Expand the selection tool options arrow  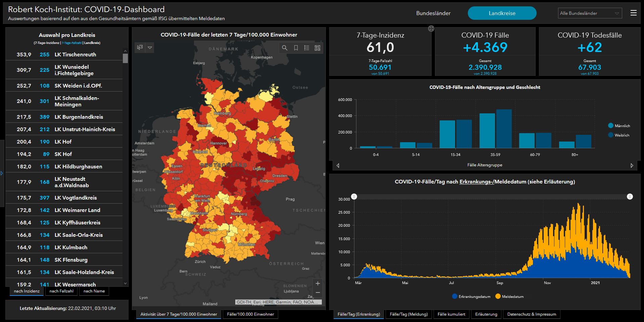click(x=150, y=48)
